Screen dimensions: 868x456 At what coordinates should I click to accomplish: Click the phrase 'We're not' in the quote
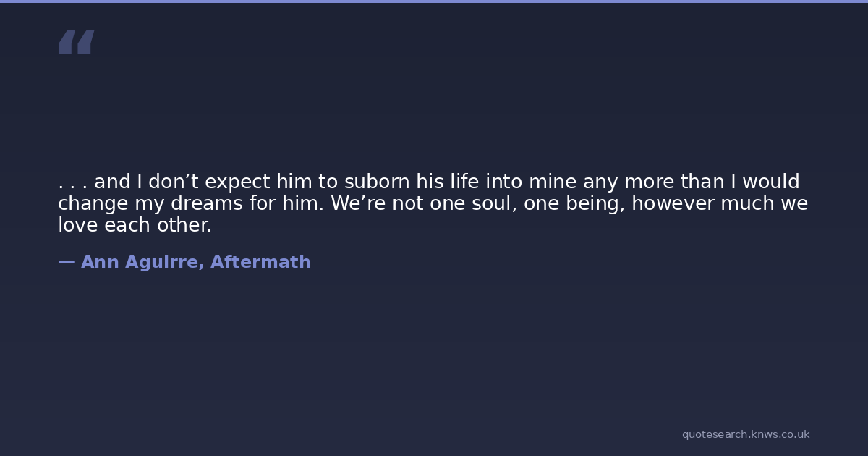coord(377,204)
